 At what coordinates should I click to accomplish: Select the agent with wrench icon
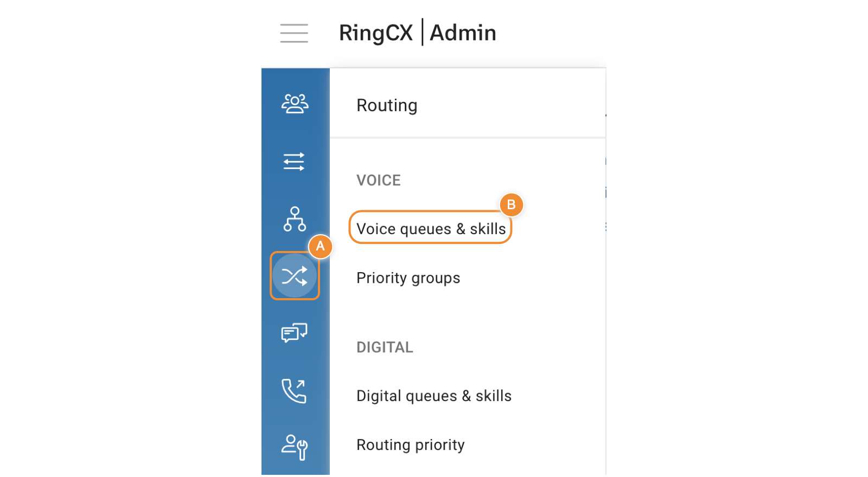click(295, 447)
